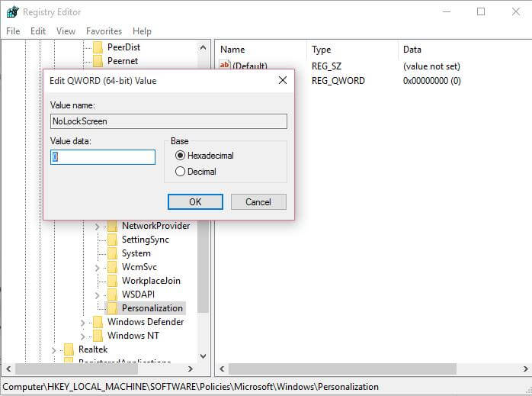The width and height of the screenshot is (532, 396).
Task: Click the Registry Editor app icon
Action: click(12, 12)
